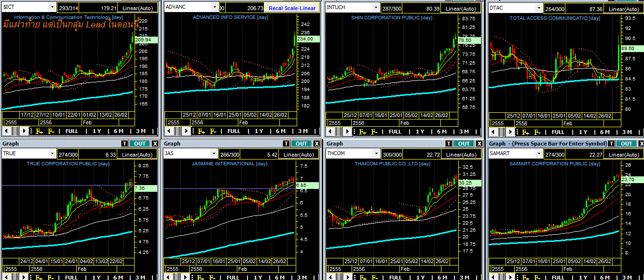Click the T icon in SAMART graph header

pyautogui.click(x=611, y=144)
